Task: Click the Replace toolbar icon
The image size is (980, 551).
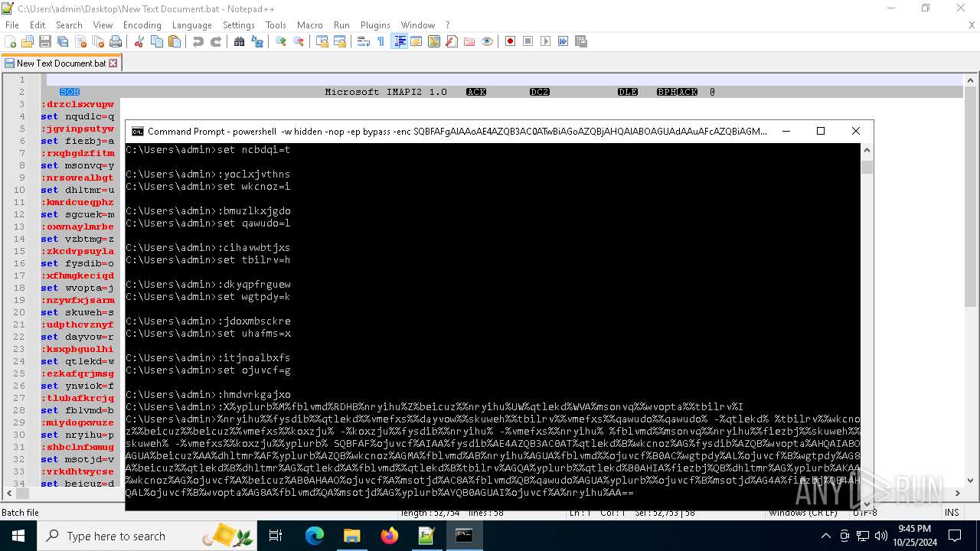Action: pyautogui.click(x=257, y=41)
